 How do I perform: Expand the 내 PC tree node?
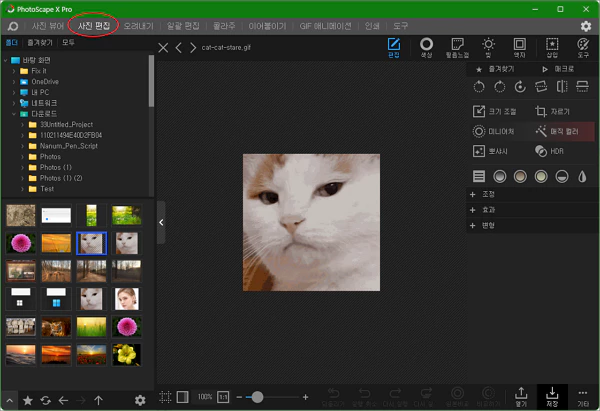[x=14, y=93]
